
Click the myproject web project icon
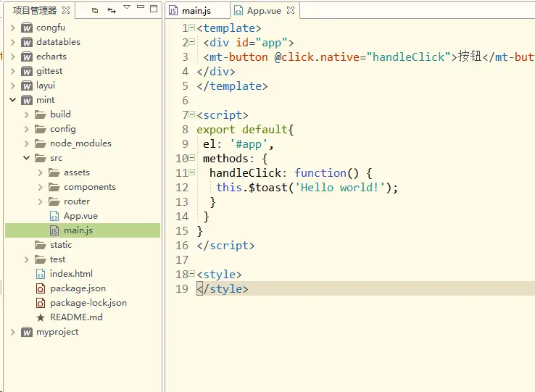27,333
